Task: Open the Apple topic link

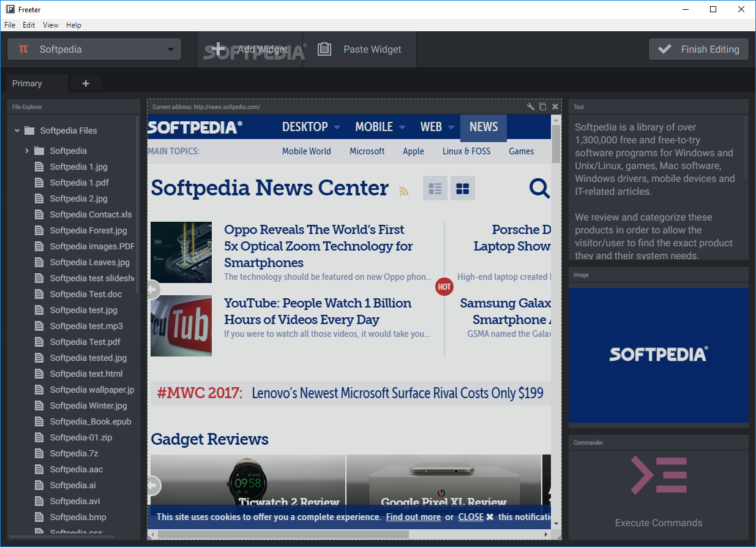Action: coord(413,151)
